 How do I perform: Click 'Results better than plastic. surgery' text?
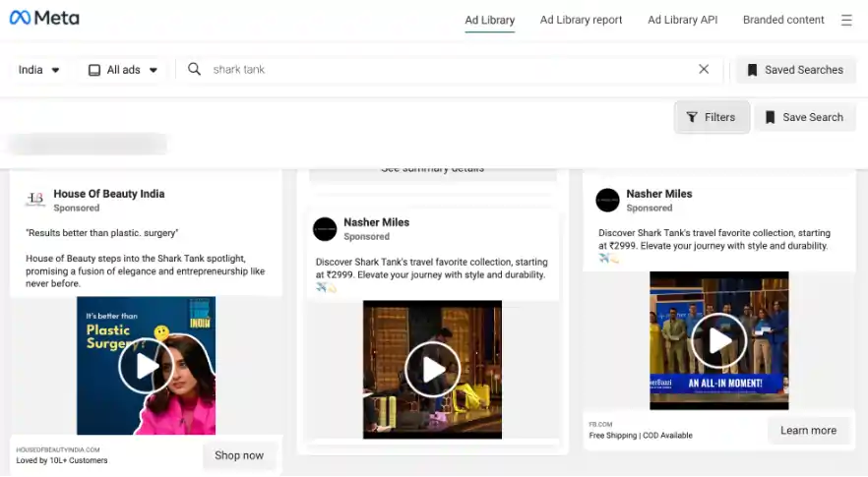[x=102, y=233]
